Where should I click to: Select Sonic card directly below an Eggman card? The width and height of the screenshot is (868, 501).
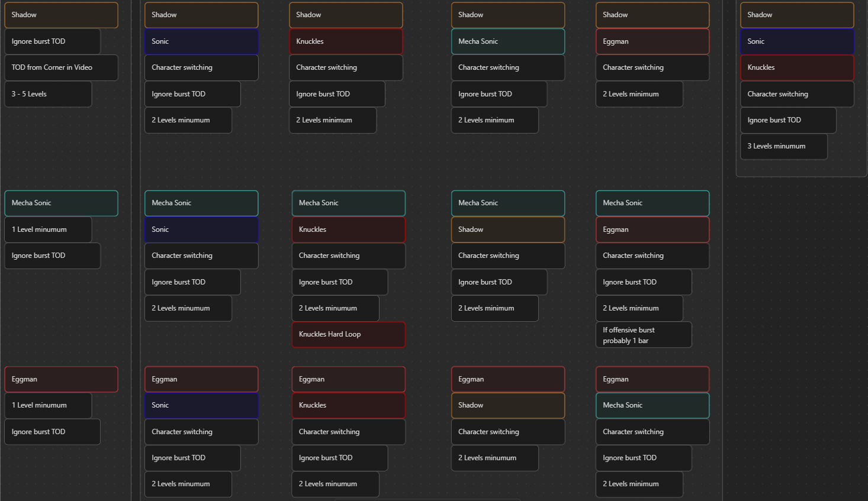pos(201,405)
